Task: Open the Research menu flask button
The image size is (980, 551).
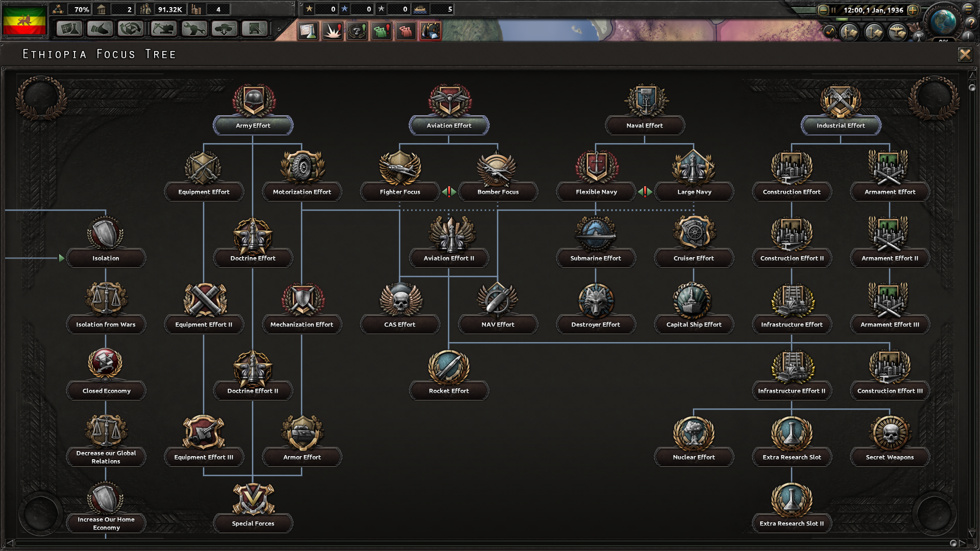Action: coord(69,29)
